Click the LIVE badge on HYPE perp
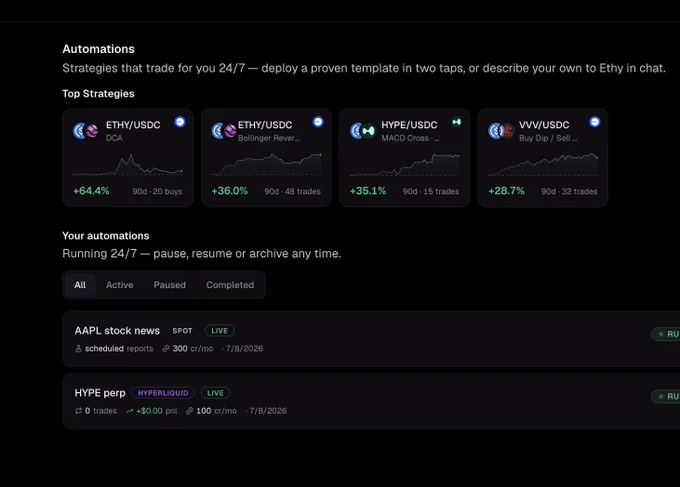Image resolution: width=680 pixels, height=487 pixels. coord(216,393)
